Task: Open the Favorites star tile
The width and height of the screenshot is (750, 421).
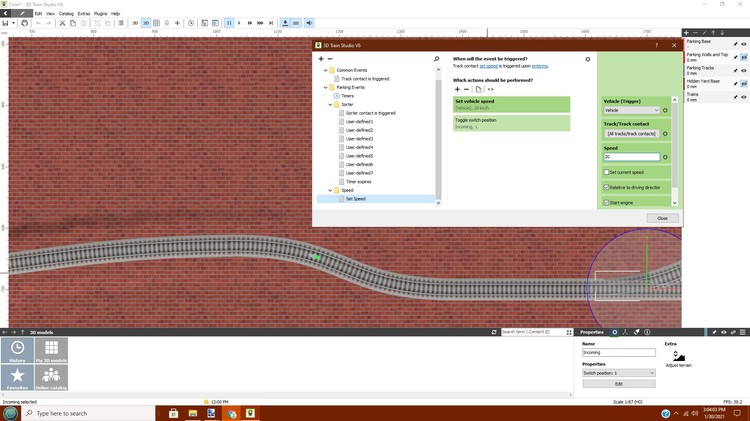Action: click(18, 377)
